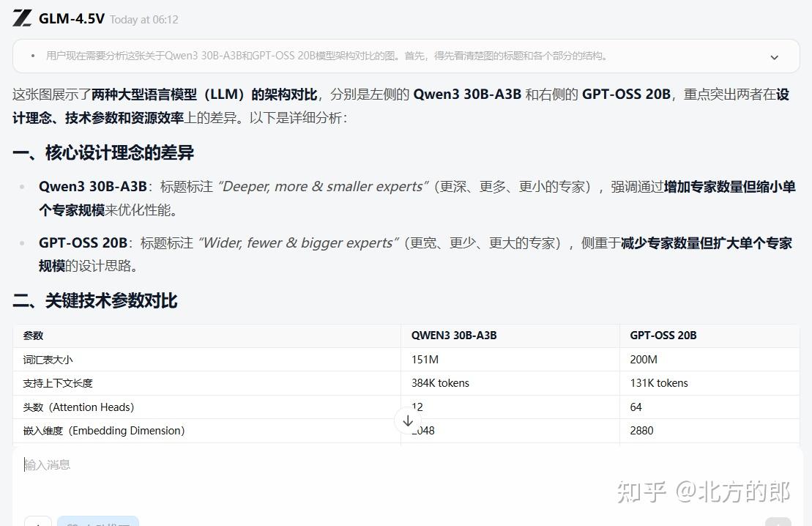812x526 pixels.
Task: Click the 嵌入维度 (Embedding Dimension) row label
Action: (x=102, y=431)
